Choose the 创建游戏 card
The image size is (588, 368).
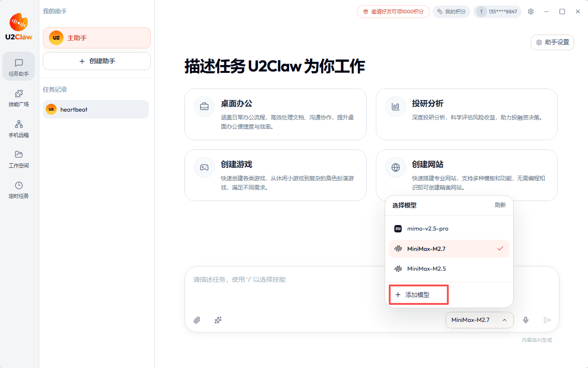point(275,175)
